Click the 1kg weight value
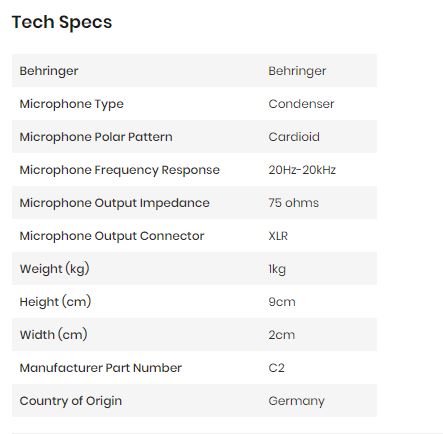Image resolution: width=443 pixels, height=434 pixels. point(277,269)
